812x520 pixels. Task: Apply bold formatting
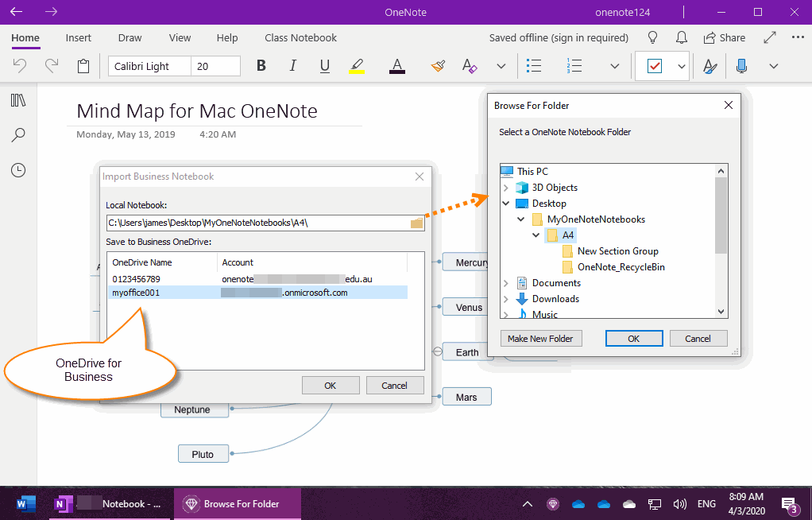pyautogui.click(x=261, y=66)
